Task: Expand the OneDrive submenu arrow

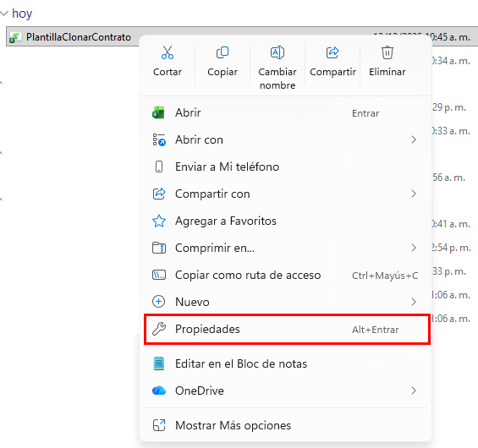Action: click(414, 391)
